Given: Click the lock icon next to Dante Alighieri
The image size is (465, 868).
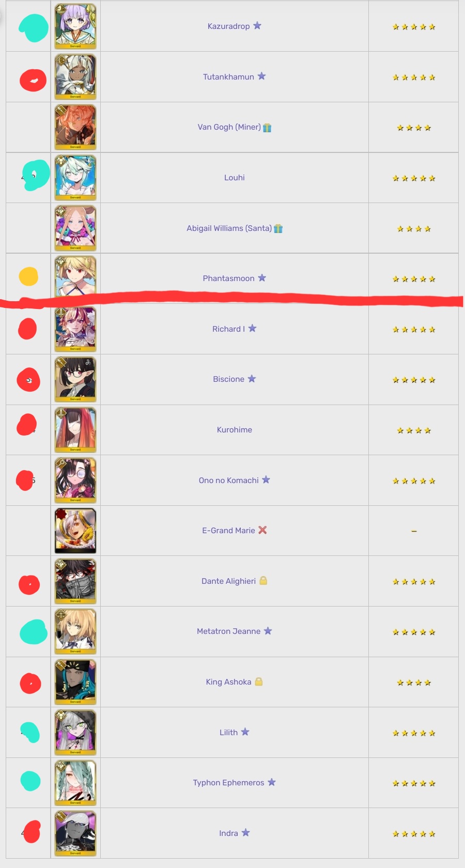Looking at the screenshot, I should [x=263, y=581].
